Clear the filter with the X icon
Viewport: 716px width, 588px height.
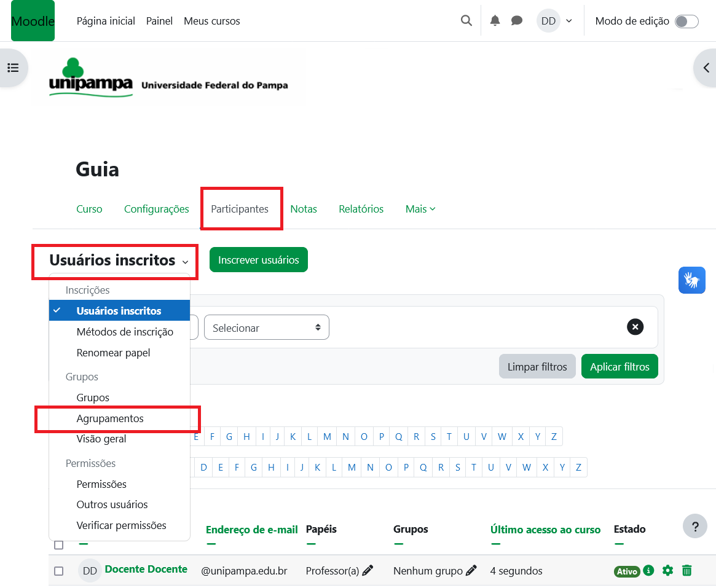click(x=635, y=327)
